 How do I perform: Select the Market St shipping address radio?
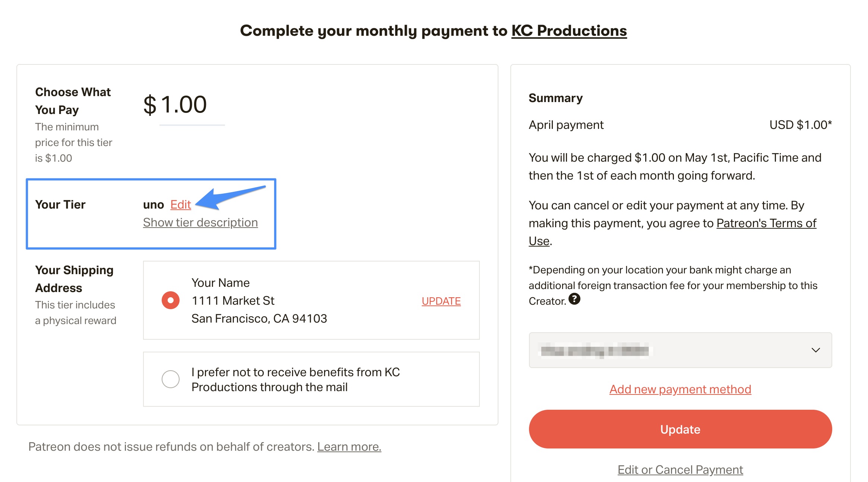click(x=171, y=300)
